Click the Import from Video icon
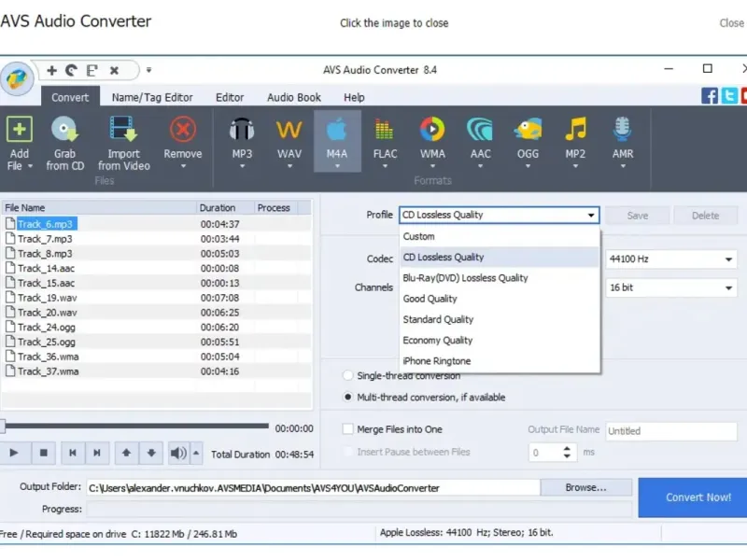747x560 pixels. pos(123,130)
